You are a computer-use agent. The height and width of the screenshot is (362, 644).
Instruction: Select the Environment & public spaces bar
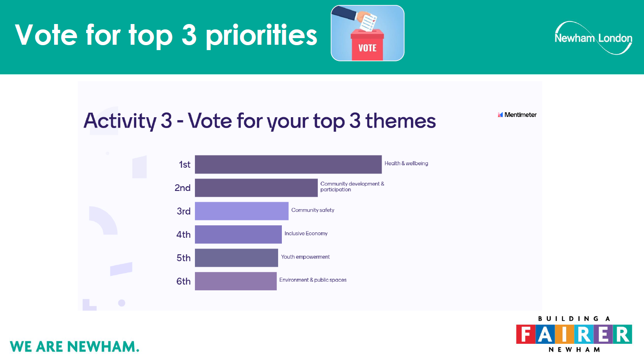point(235,281)
